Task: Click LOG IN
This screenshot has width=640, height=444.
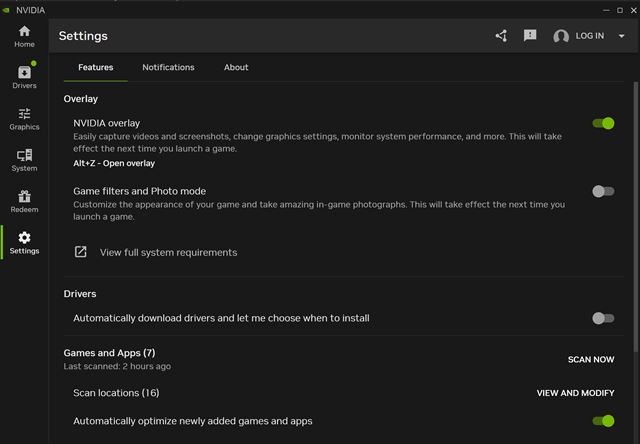Action: pyautogui.click(x=589, y=36)
